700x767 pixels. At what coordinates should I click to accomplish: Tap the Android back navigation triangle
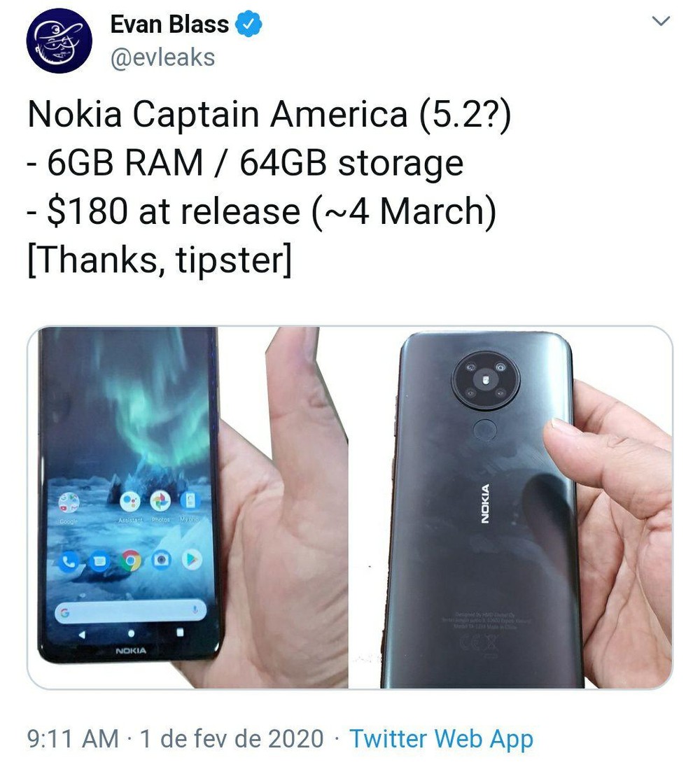click(82, 635)
